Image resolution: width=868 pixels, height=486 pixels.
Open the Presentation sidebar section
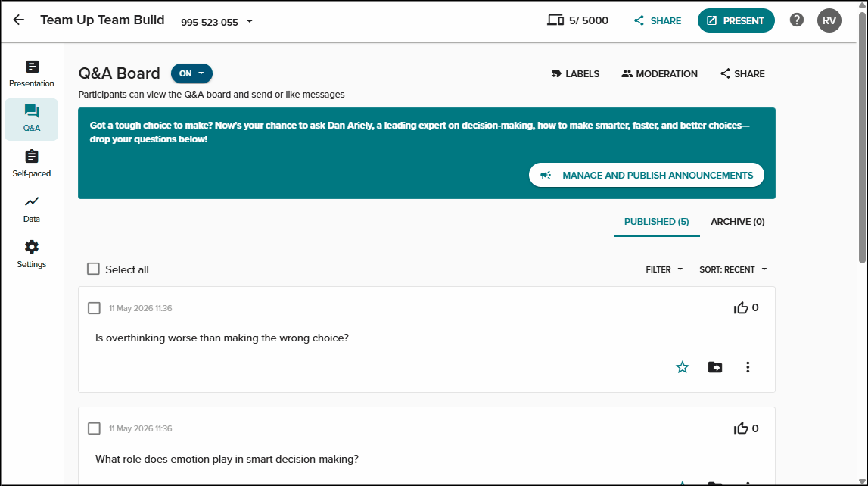pyautogui.click(x=32, y=74)
